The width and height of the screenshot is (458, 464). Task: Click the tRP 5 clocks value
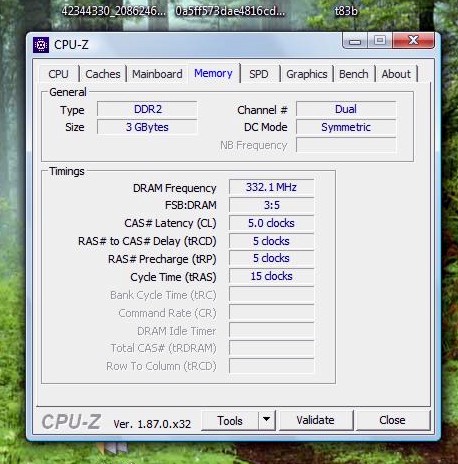[271, 258]
